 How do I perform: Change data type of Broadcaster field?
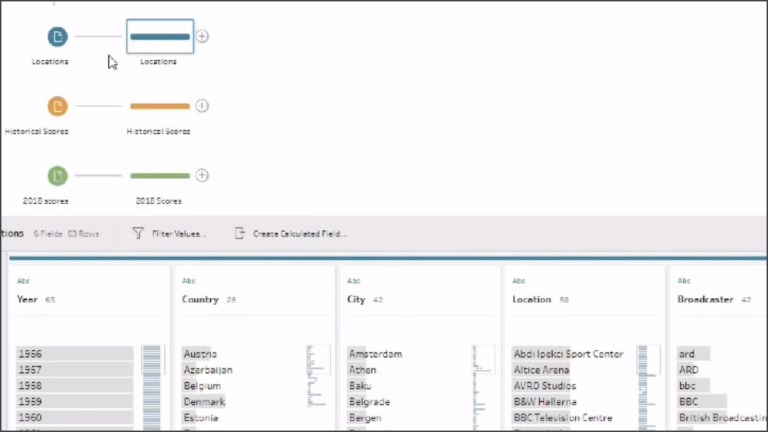[x=684, y=281]
